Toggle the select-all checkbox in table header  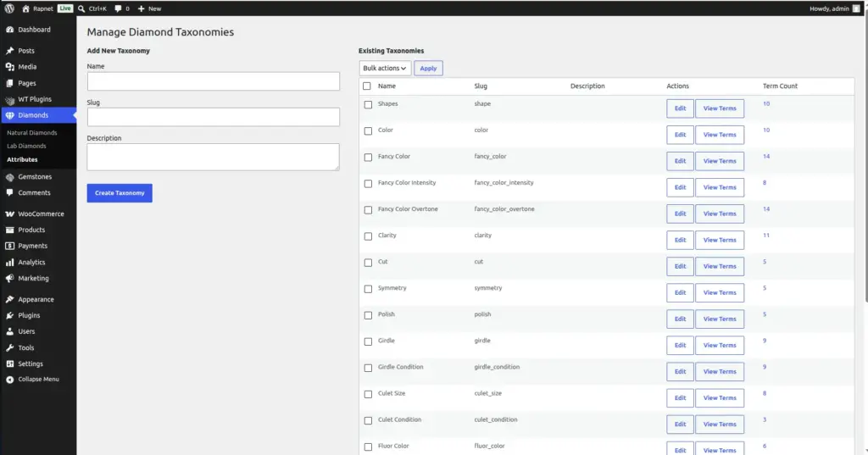[x=366, y=86]
